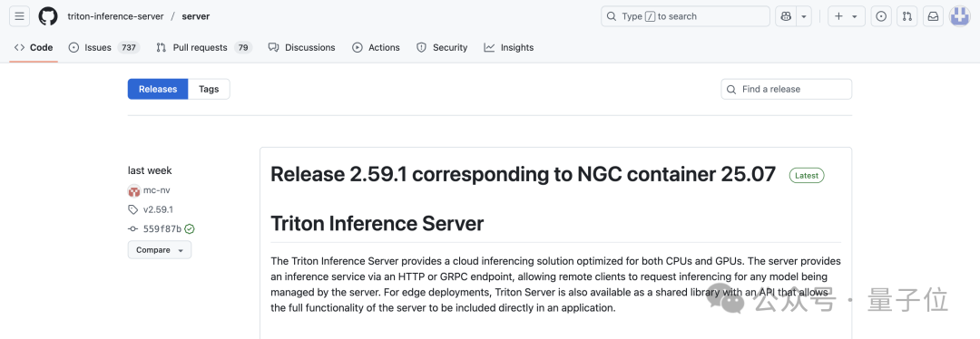Focus the Type / to search box

[x=686, y=16]
